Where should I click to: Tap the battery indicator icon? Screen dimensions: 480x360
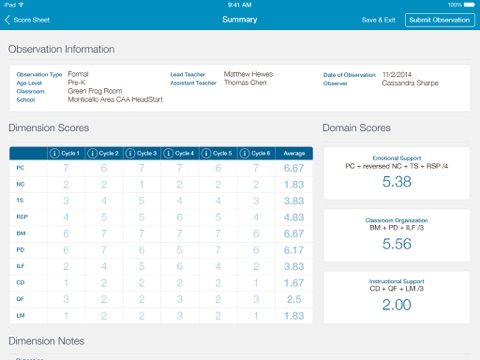469,5
